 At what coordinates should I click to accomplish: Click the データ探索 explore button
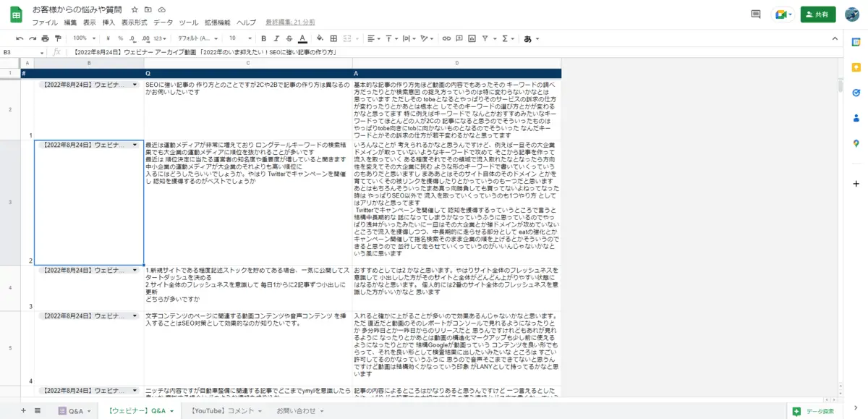pos(814,411)
